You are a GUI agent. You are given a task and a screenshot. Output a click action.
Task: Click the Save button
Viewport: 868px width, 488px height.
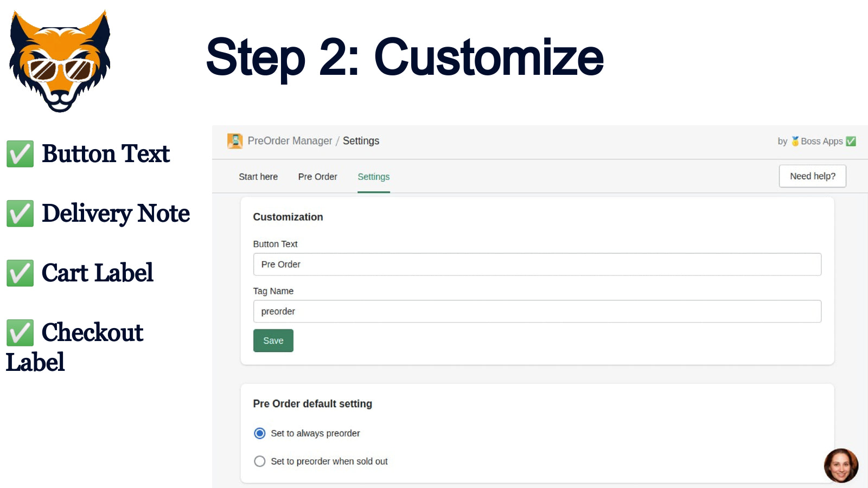273,341
